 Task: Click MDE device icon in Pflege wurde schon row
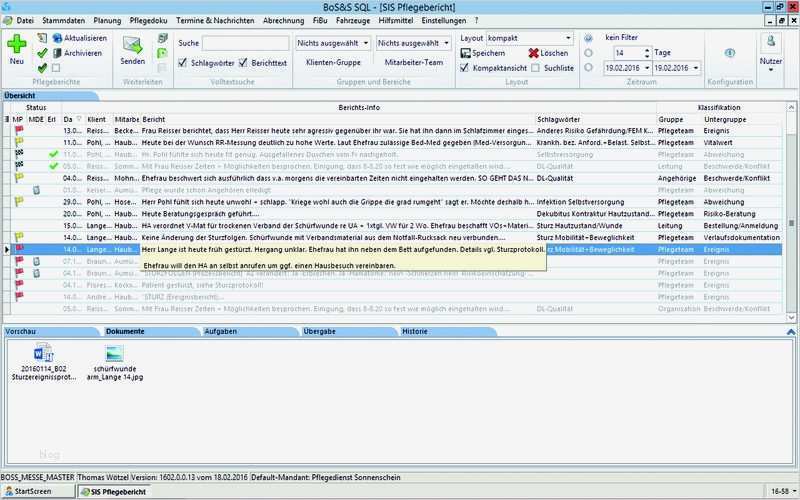(36, 190)
